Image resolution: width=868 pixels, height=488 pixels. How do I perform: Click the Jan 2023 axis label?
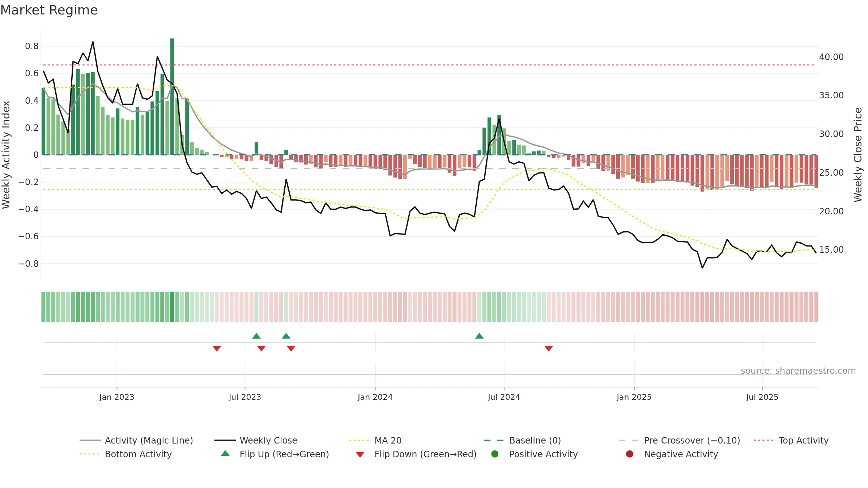click(117, 397)
